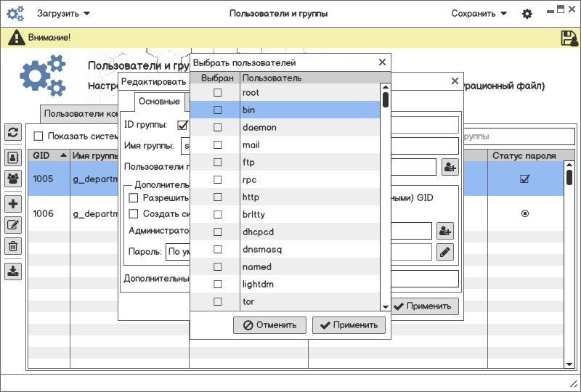
Task: Tick the checkbox next to daemon
Action: click(217, 128)
